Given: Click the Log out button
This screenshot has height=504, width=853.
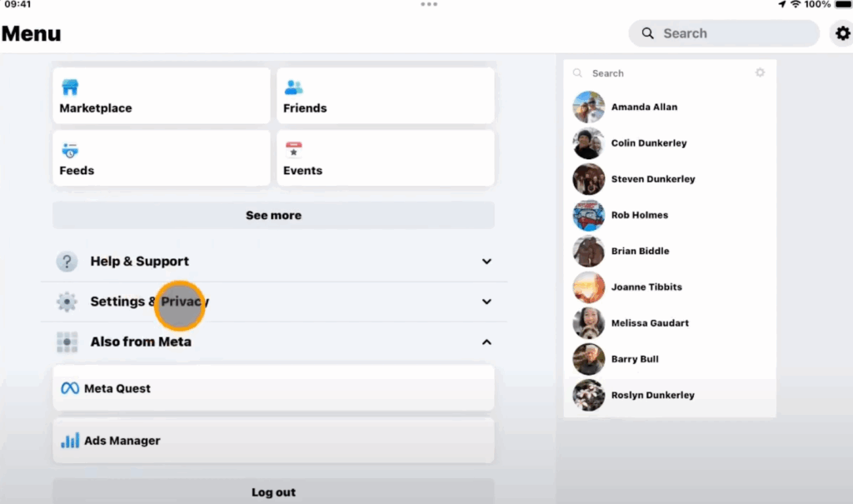Looking at the screenshot, I should 273,492.
